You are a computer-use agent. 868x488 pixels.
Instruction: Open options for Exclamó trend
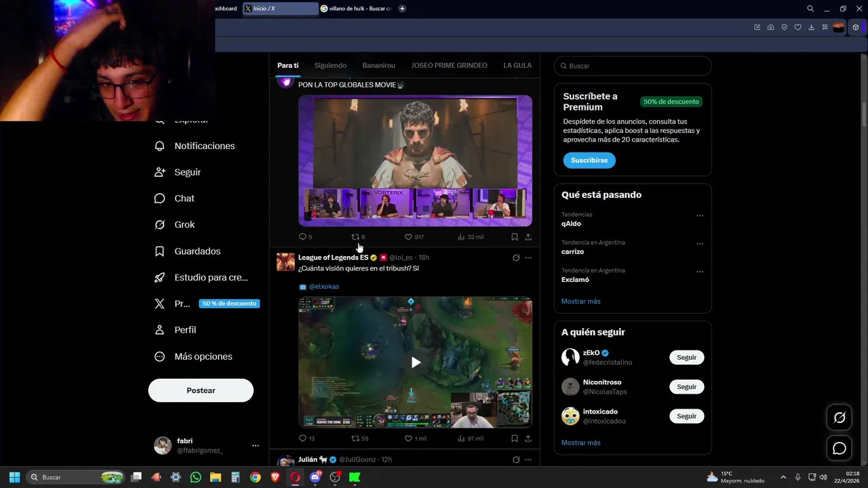click(x=700, y=272)
